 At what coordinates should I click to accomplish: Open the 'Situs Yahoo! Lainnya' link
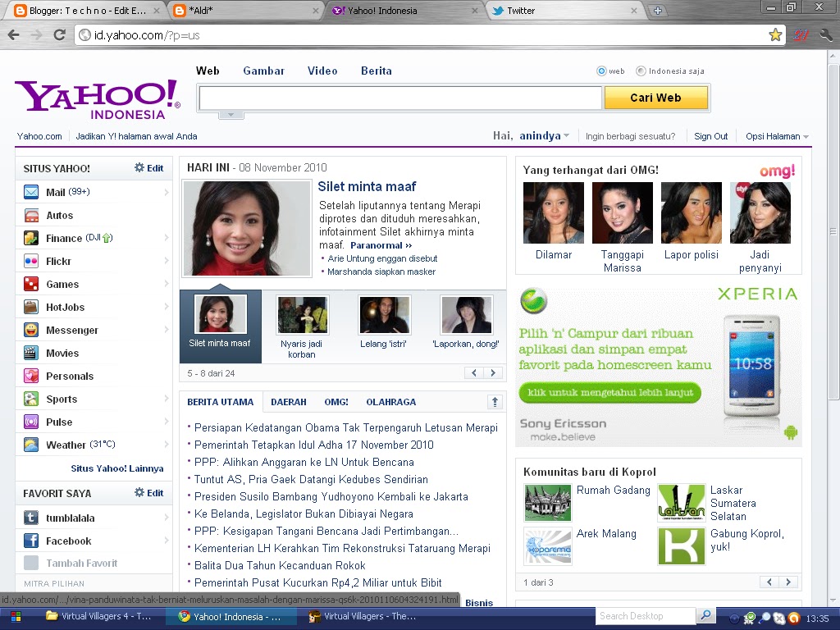(117, 468)
